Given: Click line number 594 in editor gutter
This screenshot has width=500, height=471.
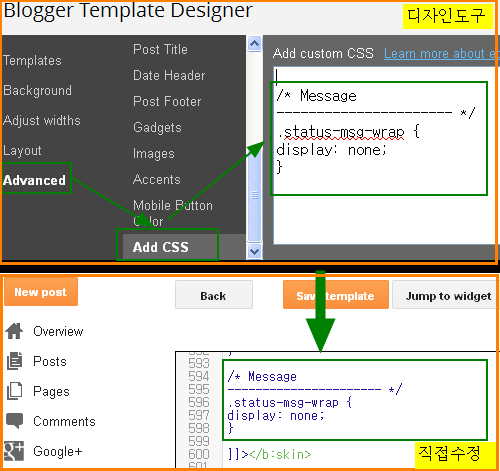Looking at the screenshot, I should click(199, 376).
